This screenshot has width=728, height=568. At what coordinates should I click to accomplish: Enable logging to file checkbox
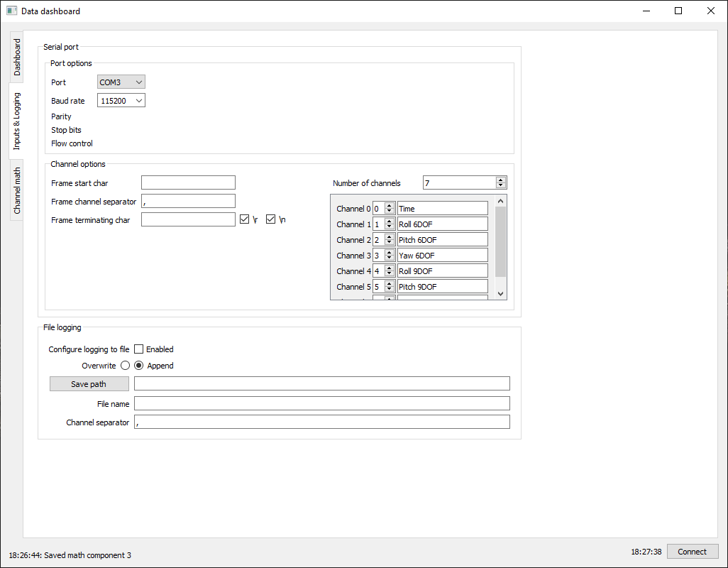[139, 349]
